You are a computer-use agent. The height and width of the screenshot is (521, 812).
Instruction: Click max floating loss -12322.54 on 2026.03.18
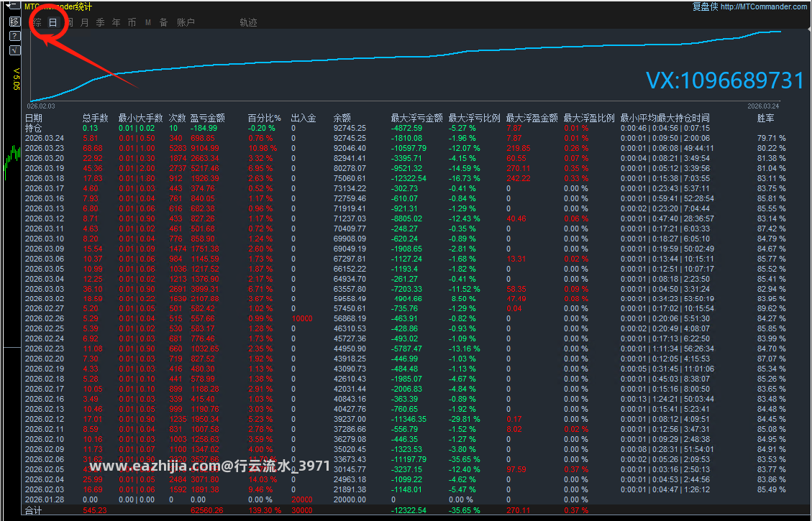pyautogui.click(x=409, y=178)
